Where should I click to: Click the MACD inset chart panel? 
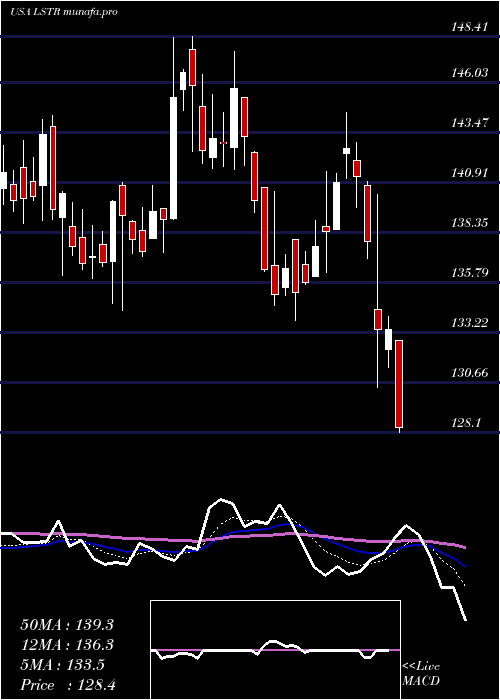(275, 650)
